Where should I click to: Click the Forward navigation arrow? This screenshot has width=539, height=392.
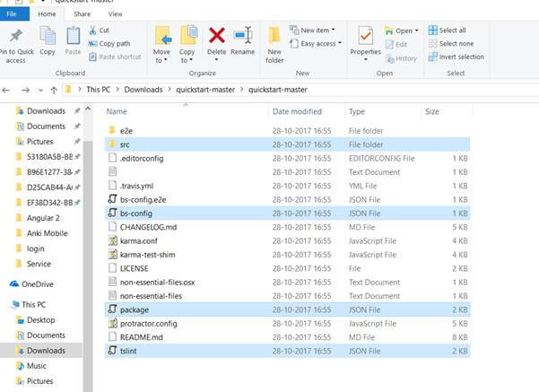coord(25,90)
